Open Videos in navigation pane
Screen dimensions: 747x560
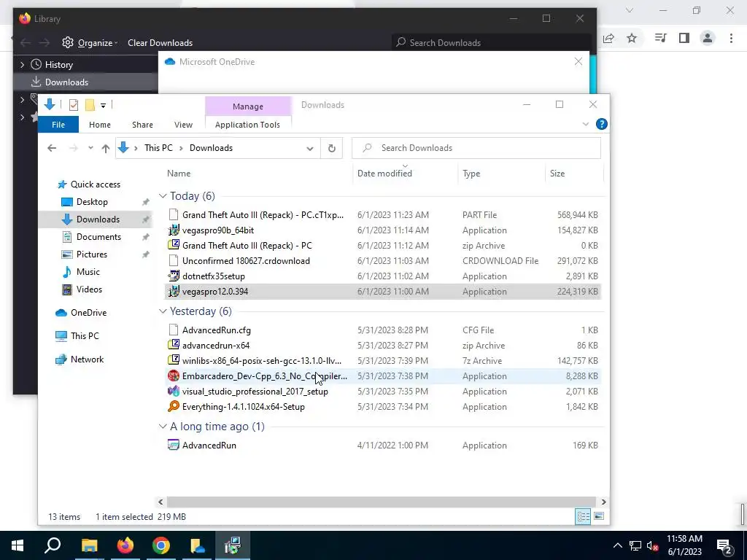(x=89, y=289)
